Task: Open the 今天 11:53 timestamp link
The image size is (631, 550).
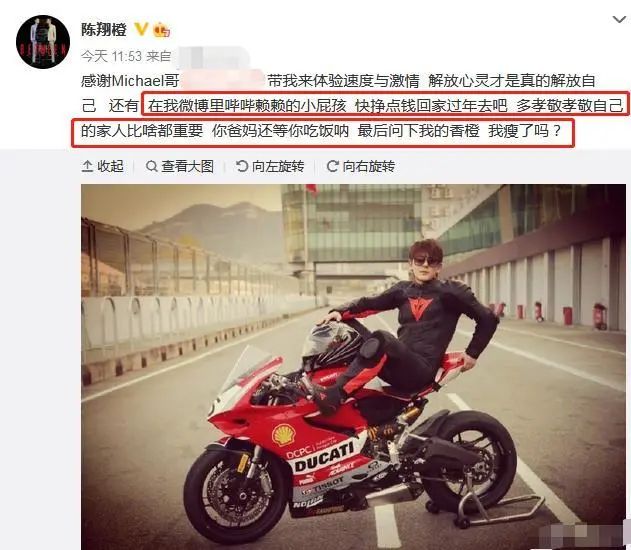Action: coord(111,56)
